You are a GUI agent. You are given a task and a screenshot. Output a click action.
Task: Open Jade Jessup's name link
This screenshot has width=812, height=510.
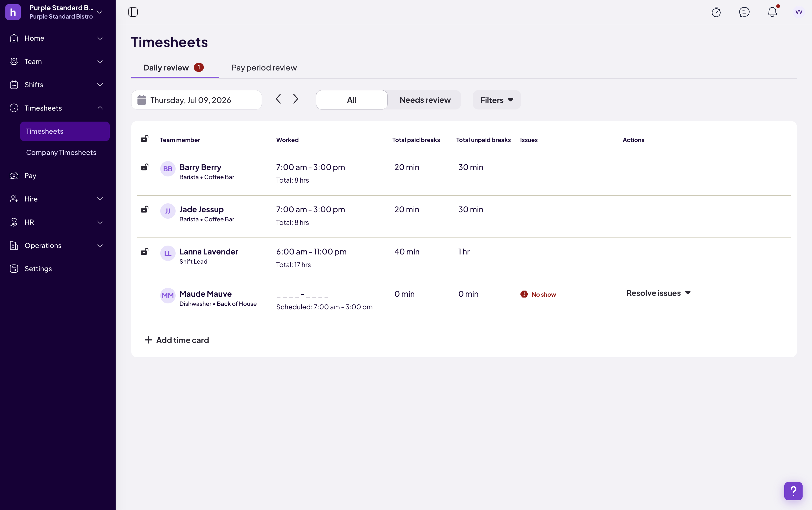[201, 209]
